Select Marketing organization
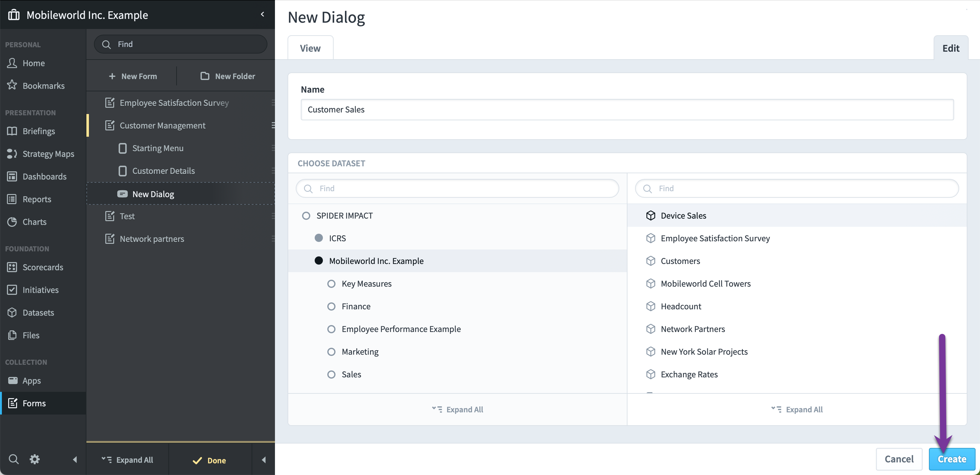This screenshot has height=475, width=980. pyautogui.click(x=457, y=352)
